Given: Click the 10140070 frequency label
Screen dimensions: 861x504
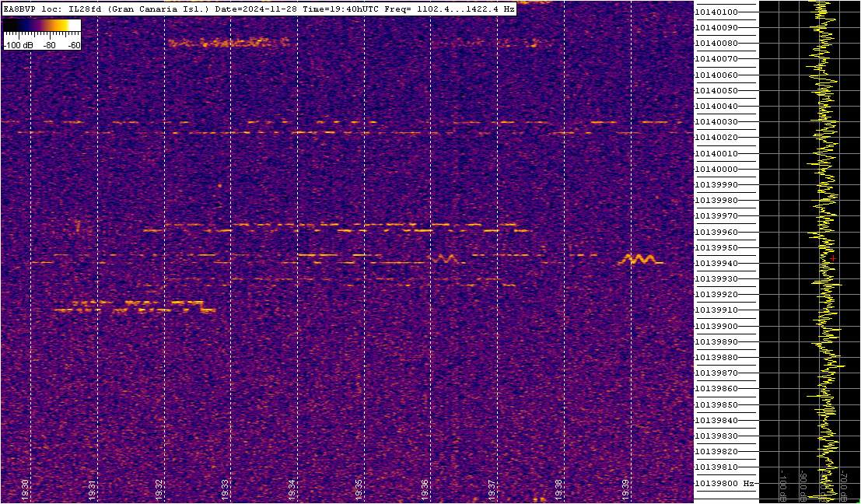Looking at the screenshot, I should coord(716,59).
